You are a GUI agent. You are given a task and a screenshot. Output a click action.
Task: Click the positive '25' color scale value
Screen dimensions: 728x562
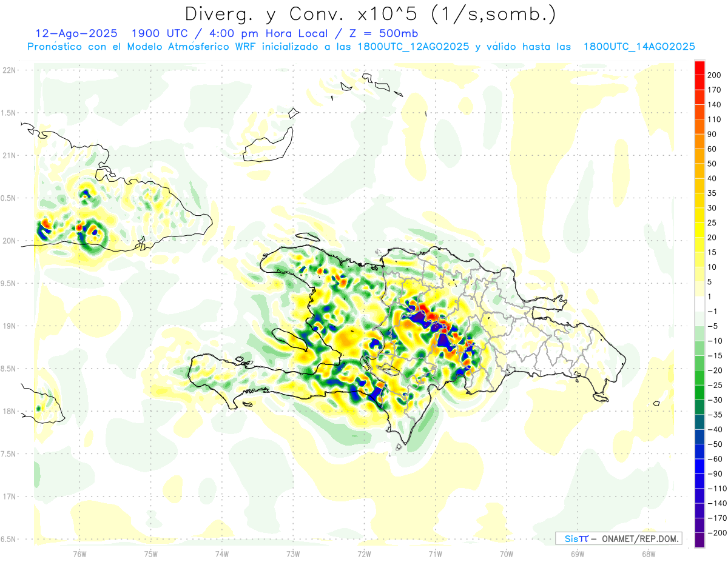[712, 223]
